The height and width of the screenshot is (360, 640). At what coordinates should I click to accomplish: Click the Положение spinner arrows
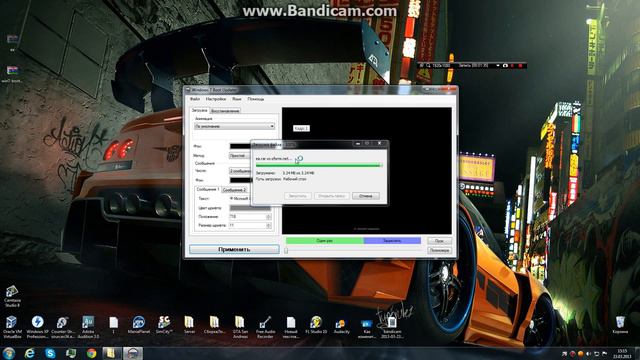click(269, 217)
